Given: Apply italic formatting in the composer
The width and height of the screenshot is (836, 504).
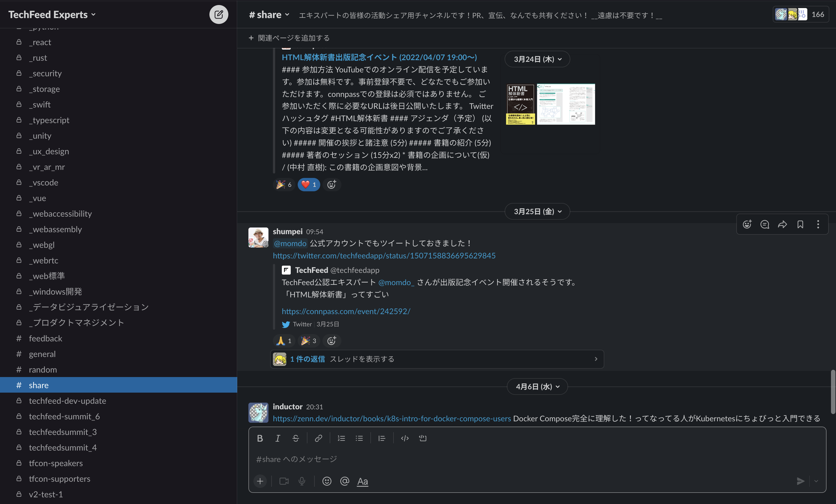Looking at the screenshot, I should (x=278, y=438).
